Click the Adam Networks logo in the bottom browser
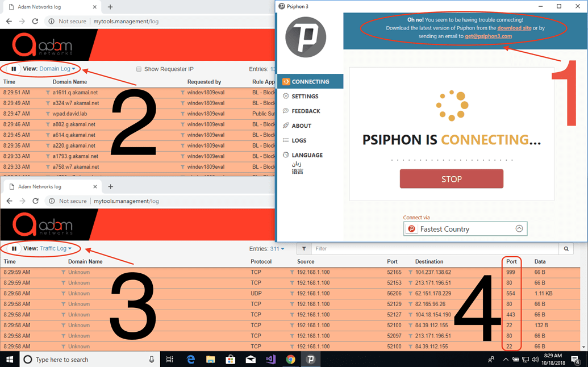 (x=43, y=224)
